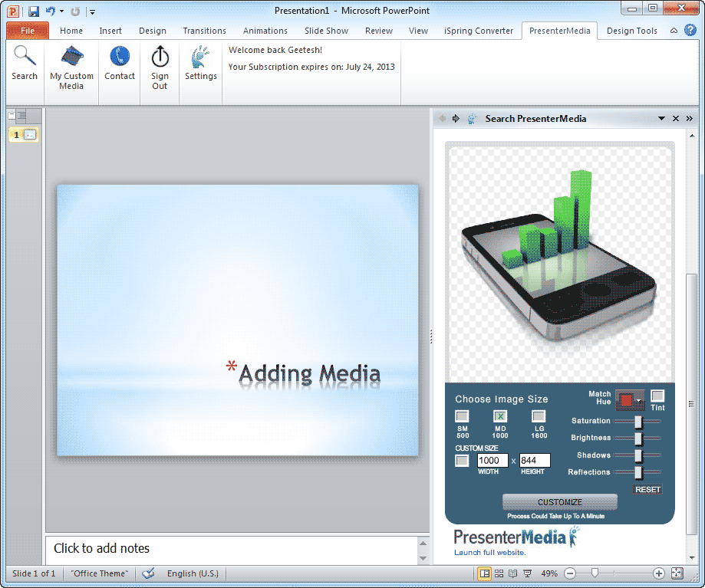Select LG 1600 image size
This screenshot has height=588, width=705.
(x=539, y=416)
